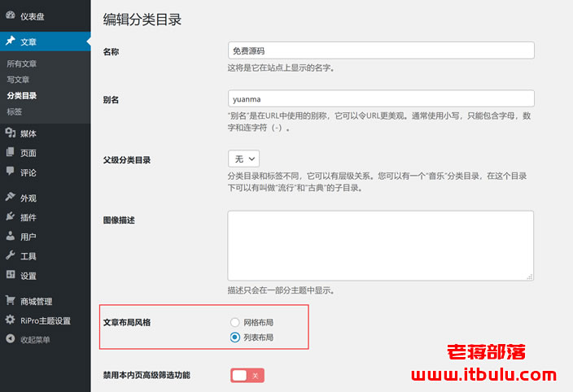Open the comments bubble icon 评论
Viewport: 573px width, 392px height.
[11, 171]
